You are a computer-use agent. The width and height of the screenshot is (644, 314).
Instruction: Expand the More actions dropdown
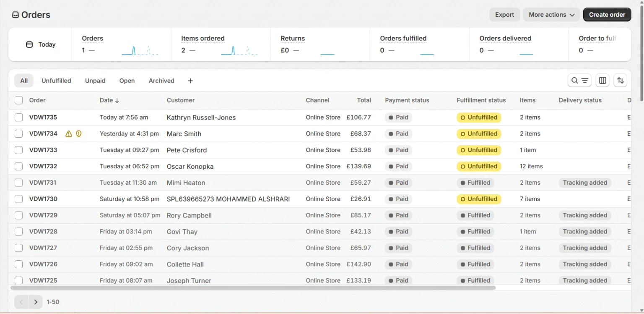point(551,15)
